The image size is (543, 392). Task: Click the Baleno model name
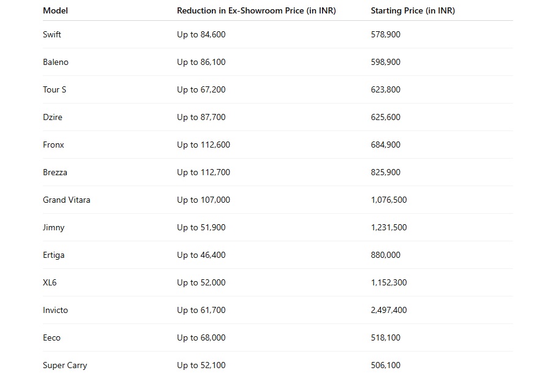tap(56, 62)
